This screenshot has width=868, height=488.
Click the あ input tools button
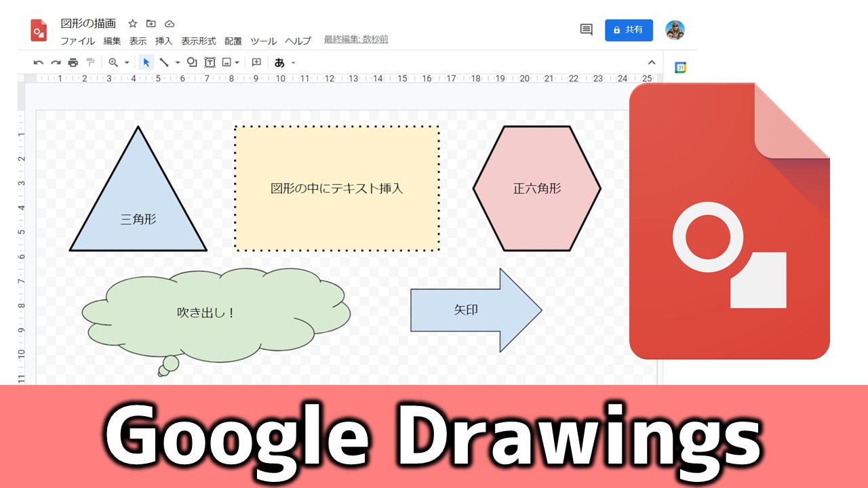coord(279,62)
